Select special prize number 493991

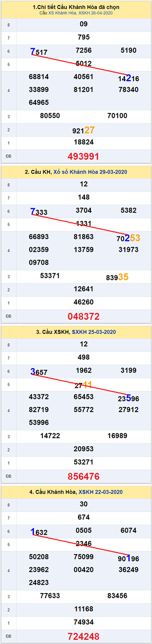click(x=83, y=156)
